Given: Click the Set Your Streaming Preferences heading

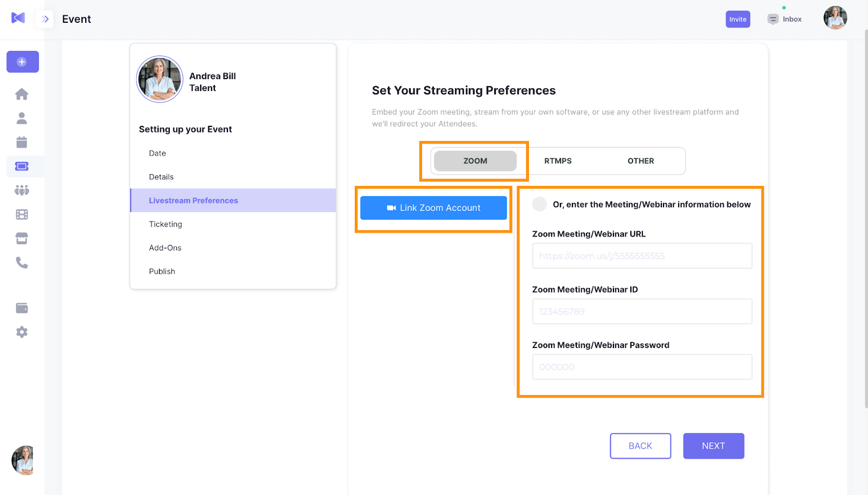Looking at the screenshot, I should pos(464,91).
